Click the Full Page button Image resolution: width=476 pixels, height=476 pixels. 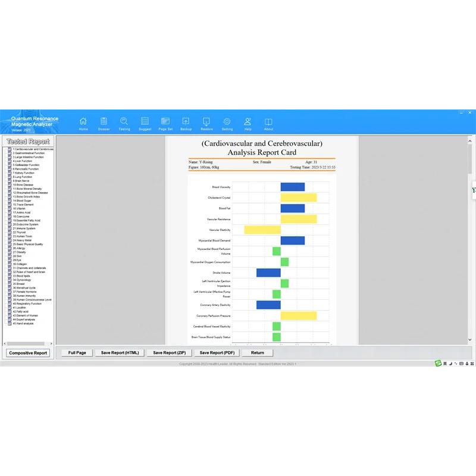77,353
